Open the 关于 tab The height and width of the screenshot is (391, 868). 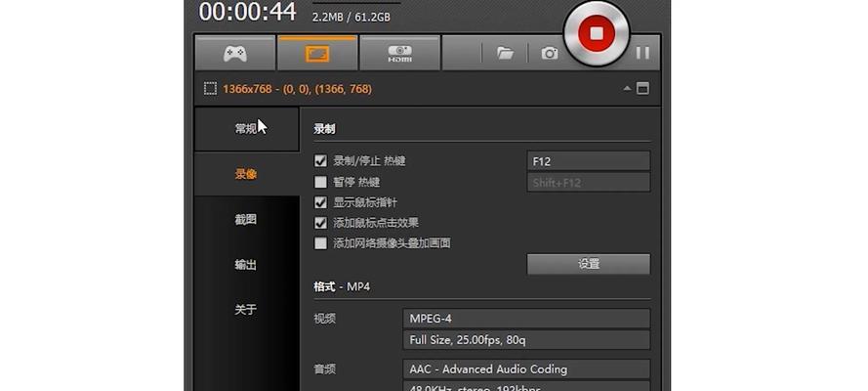[x=246, y=310]
